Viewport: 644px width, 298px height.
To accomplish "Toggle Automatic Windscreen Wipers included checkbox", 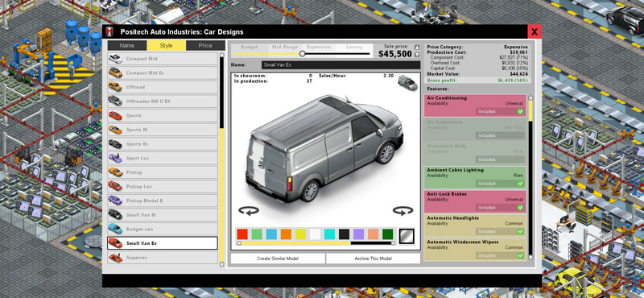I will (520, 255).
